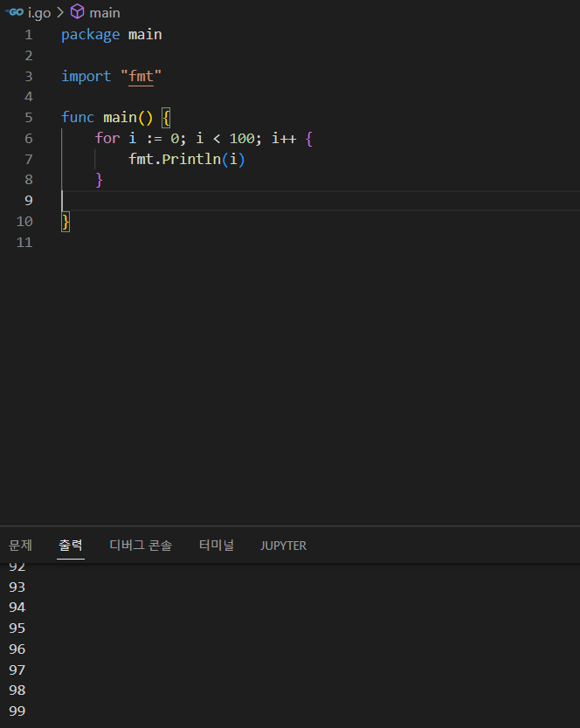Select the 출력 tab
580x728 pixels.
coord(71,545)
